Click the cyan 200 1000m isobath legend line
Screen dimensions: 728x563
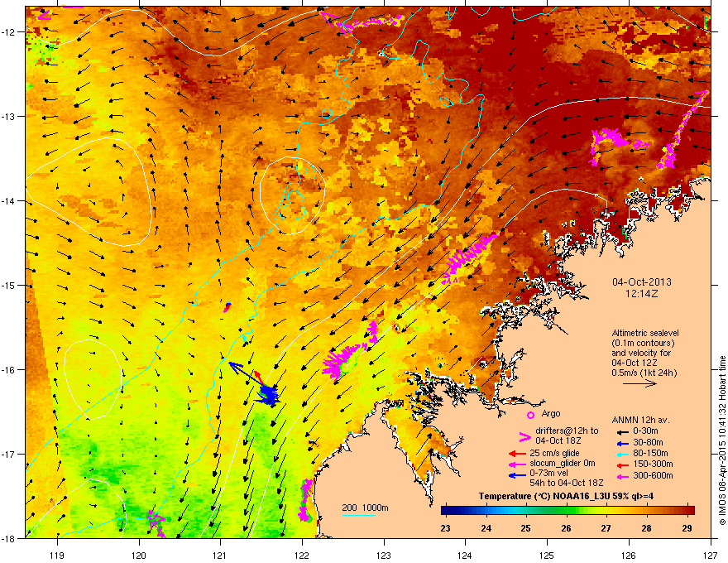coord(358,515)
